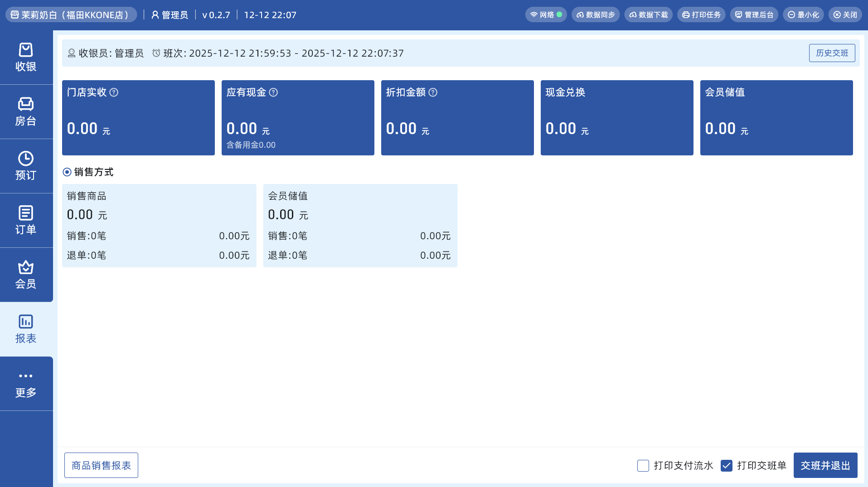Select the 销售方式 radio button
Image resolution: width=868 pixels, height=487 pixels.
pos(67,172)
